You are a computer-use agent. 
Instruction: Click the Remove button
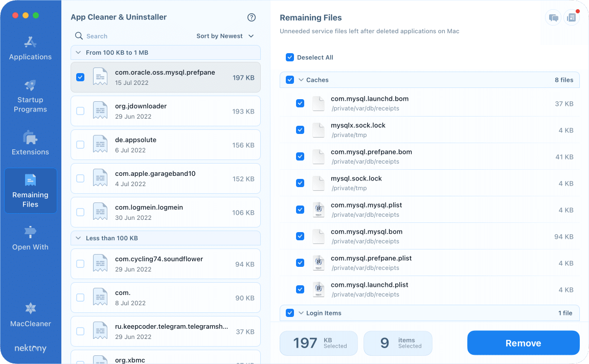pos(523,343)
